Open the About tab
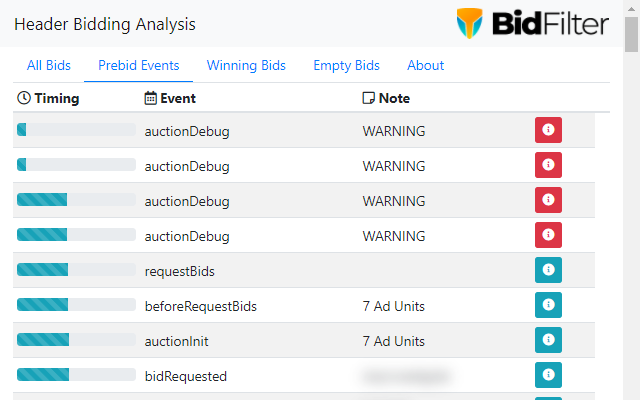640x400 pixels. pos(425,65)
